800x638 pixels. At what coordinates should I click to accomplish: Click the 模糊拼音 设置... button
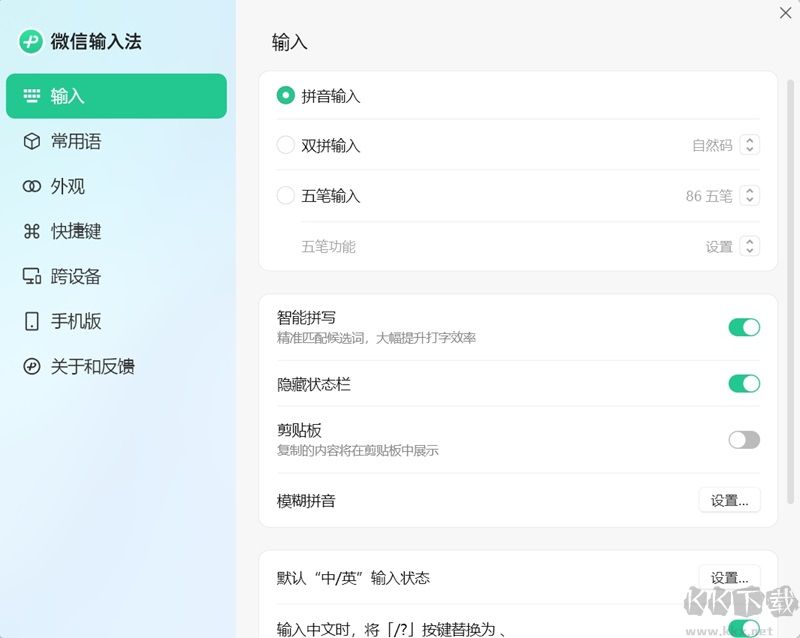pos(730,501)
